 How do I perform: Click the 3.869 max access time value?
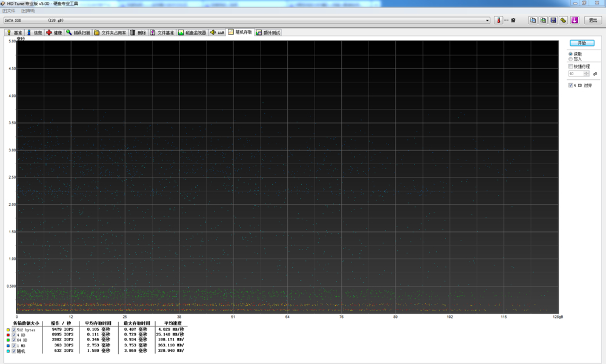(x=135, y=351)
